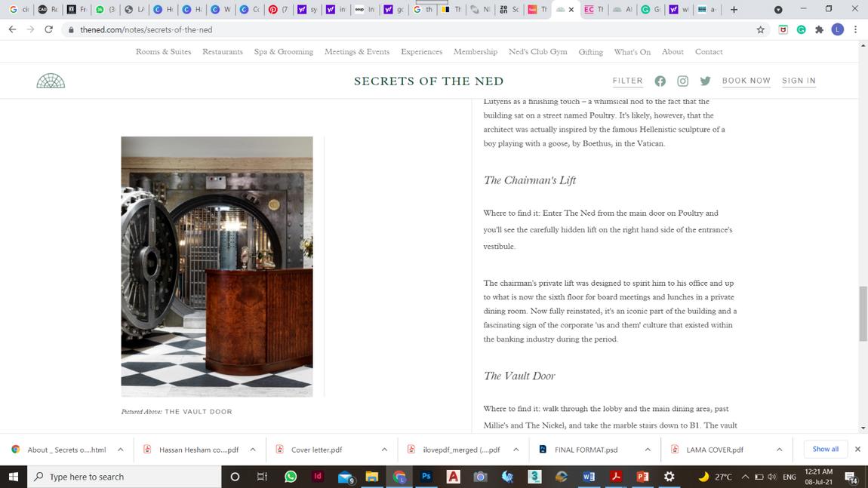Viewport: 868px width, 488px height.
Task: Open Adobe InDesign from the taskbar
Action: coord(318,477)
